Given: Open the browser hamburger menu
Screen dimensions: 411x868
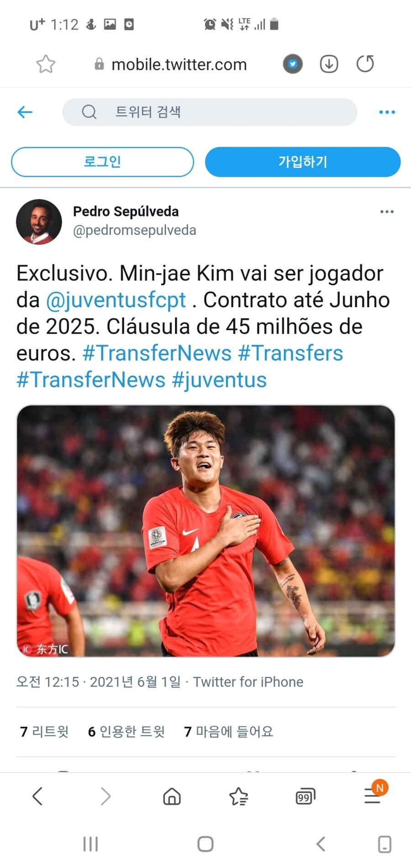Looking at the screenshot, I should 373,796.
